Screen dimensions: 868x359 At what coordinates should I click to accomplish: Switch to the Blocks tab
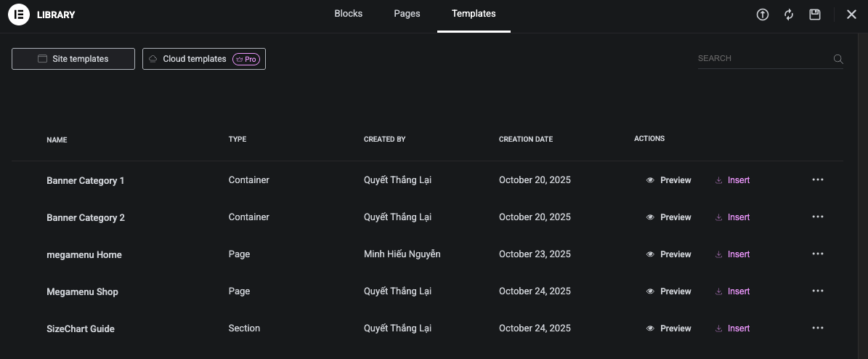348,14
